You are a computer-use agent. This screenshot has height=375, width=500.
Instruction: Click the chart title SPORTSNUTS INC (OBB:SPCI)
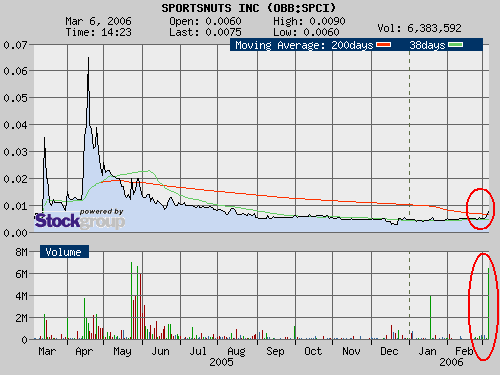pos(249,8)
